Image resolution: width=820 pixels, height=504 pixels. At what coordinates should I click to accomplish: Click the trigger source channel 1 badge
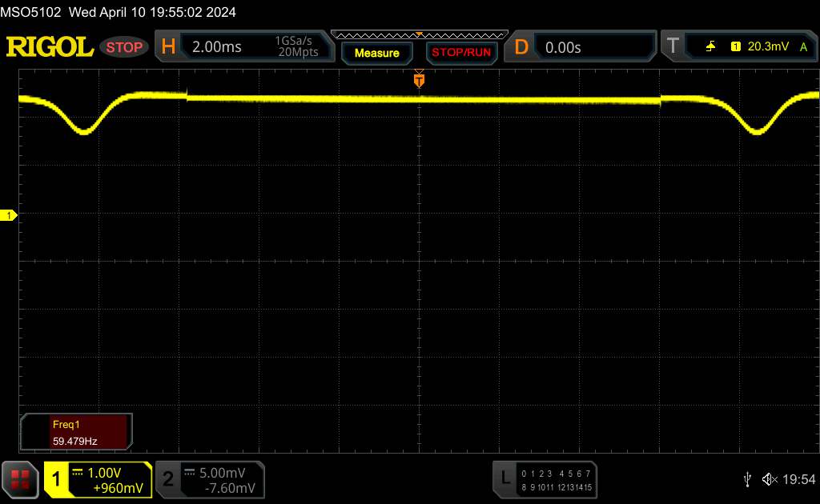pyautogui.click(x=736, y=46)
